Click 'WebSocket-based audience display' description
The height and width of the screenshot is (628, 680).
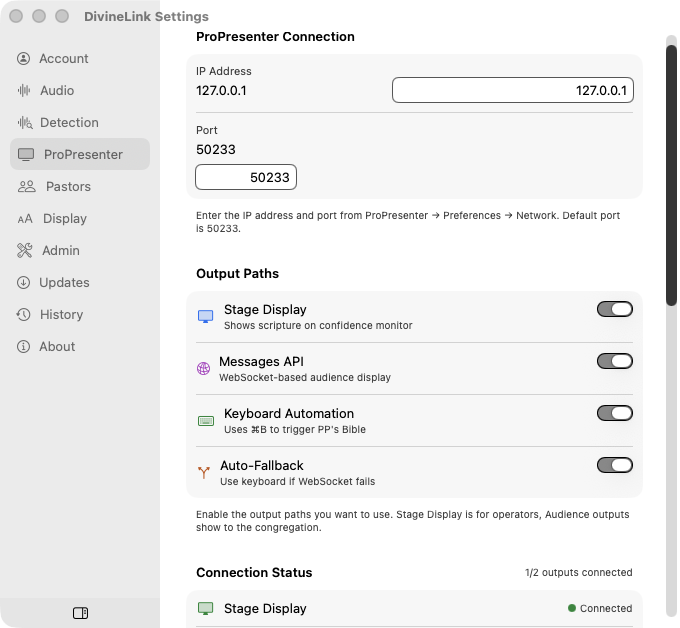point(305,377)
